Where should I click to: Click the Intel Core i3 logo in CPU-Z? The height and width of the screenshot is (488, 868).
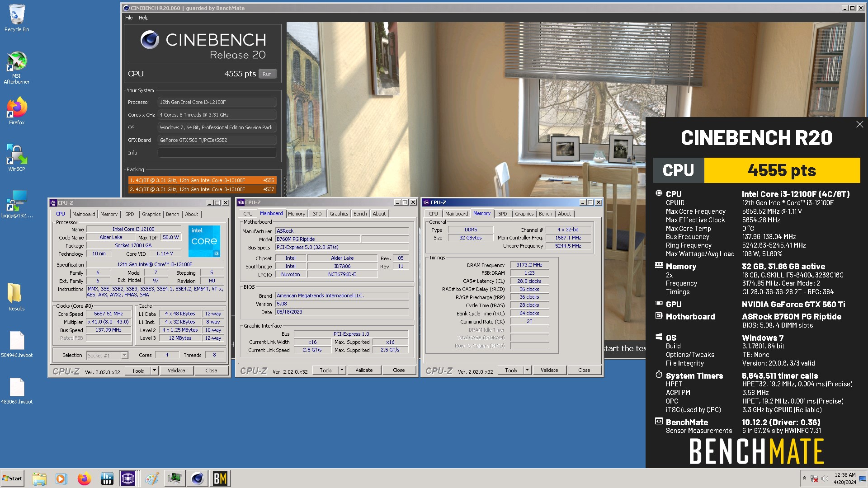[x=204, y=241]
